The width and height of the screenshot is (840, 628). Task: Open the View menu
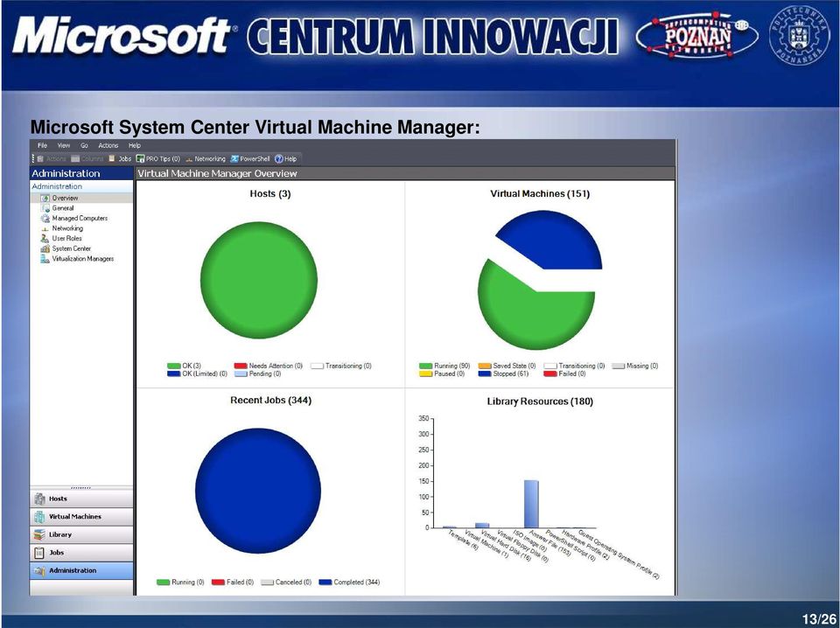tap(64, 145)
